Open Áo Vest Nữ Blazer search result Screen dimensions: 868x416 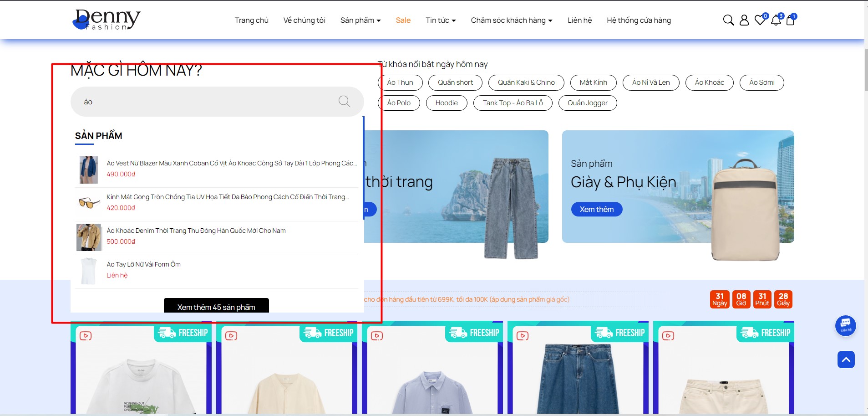232,163
